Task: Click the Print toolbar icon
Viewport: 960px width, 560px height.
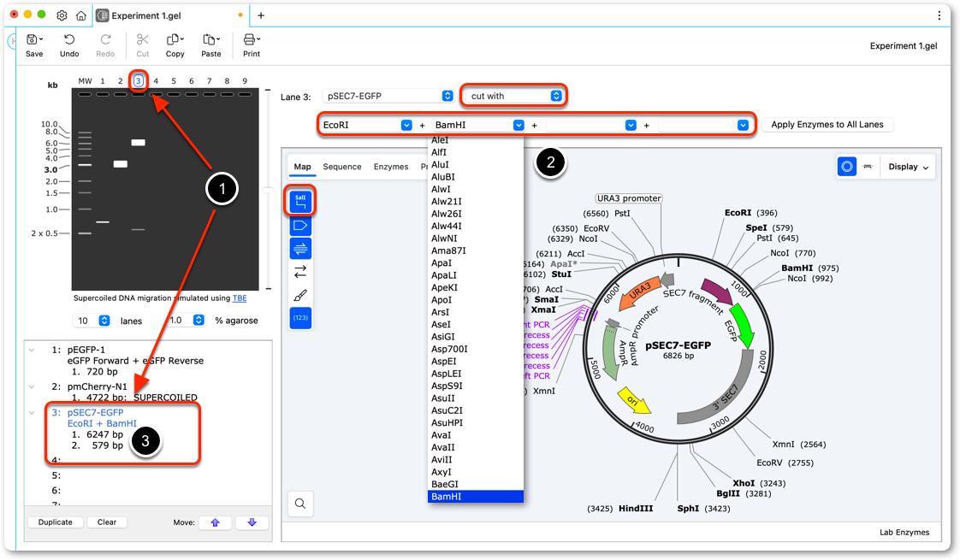Action: [x=251, y=40]
